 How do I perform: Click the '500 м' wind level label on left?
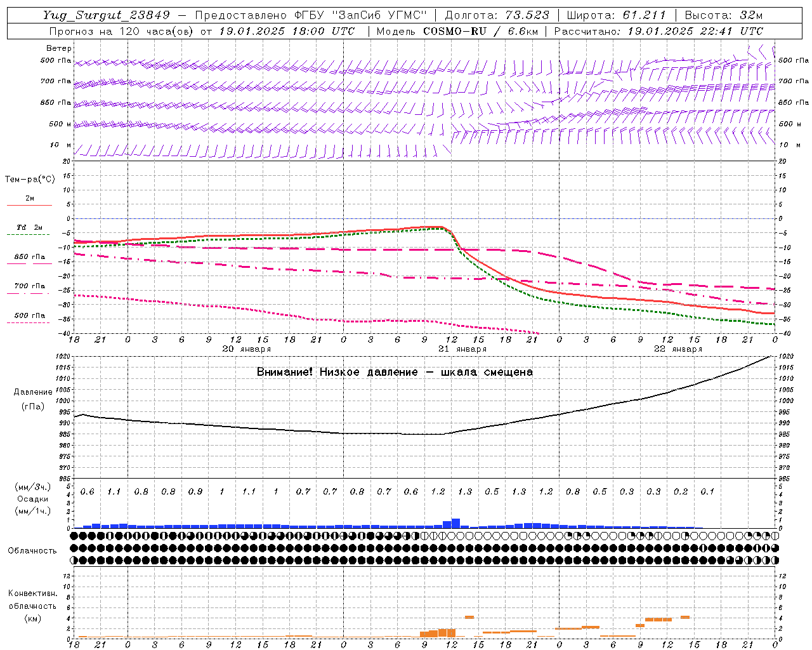[60, 124]
